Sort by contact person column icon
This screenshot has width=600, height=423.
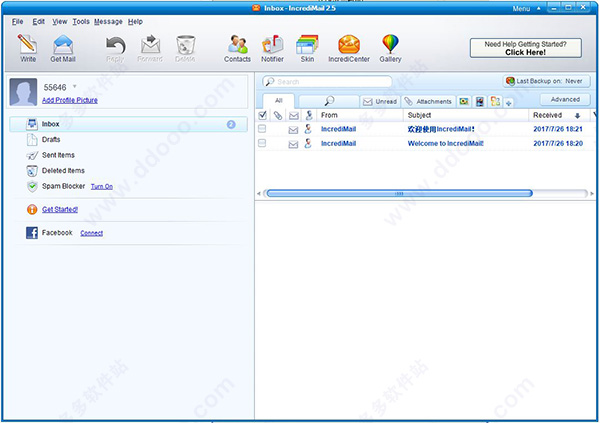309,115
